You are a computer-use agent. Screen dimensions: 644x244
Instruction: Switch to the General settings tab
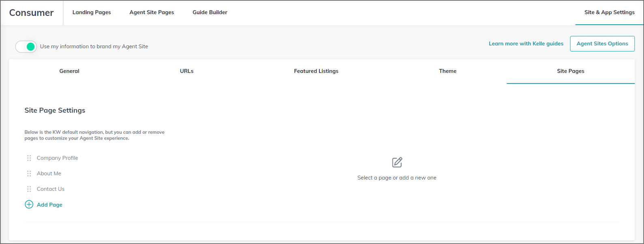(x=69, y=71)
